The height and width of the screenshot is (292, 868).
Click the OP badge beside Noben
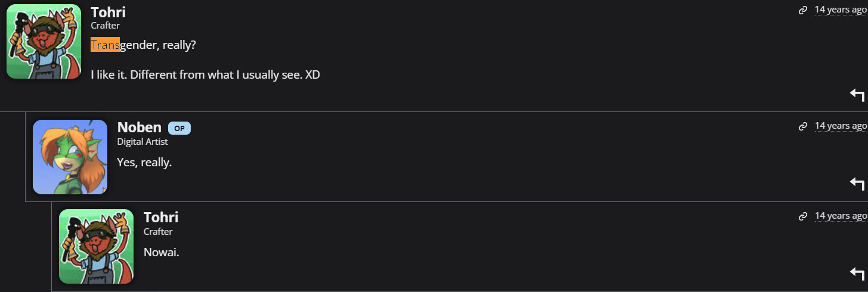179,128
